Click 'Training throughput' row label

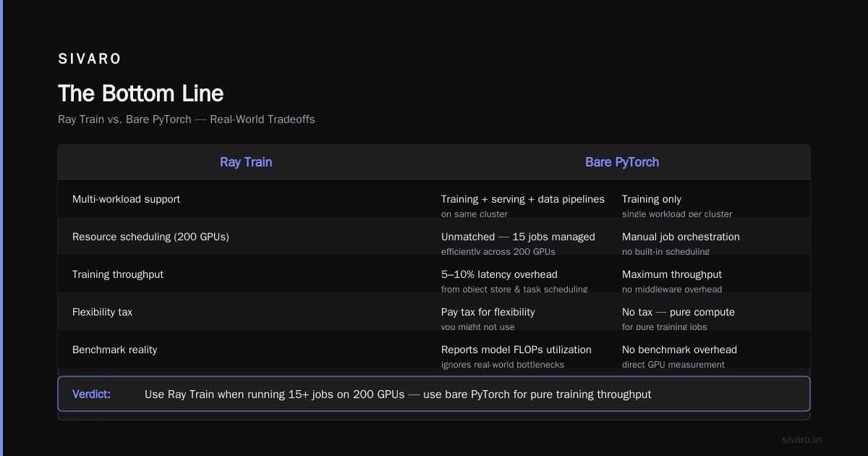tap(118, 274)
